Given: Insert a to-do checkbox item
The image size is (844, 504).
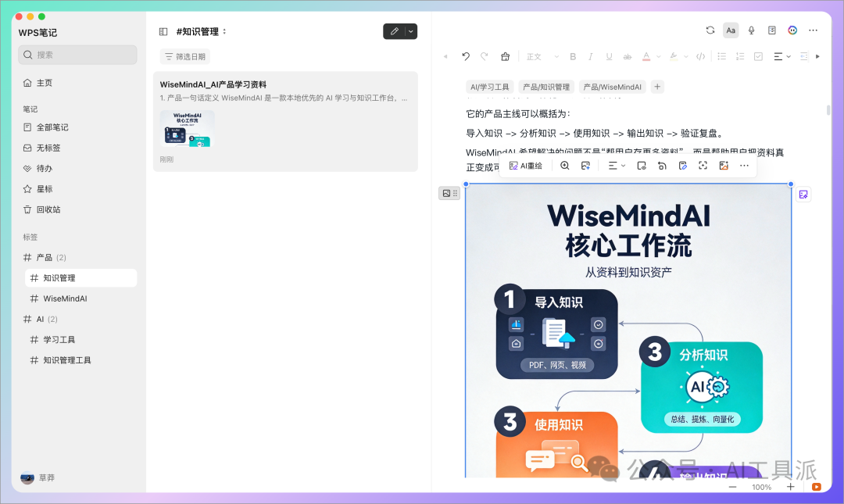Looking at the screenshot, I should click(758, 56).
